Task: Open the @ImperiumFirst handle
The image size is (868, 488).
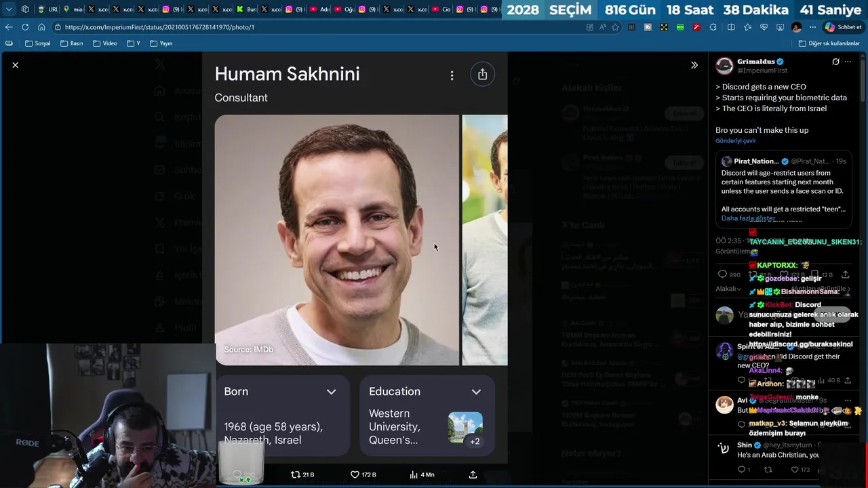Action: click(762, 70)
